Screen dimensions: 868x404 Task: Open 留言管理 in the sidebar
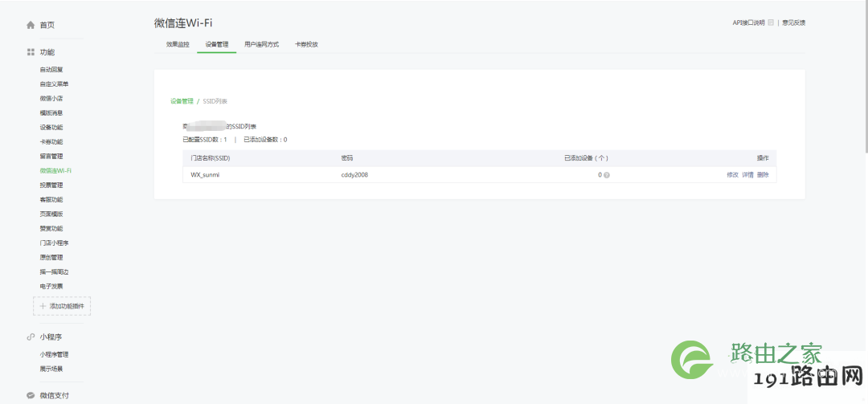point(51,156)
